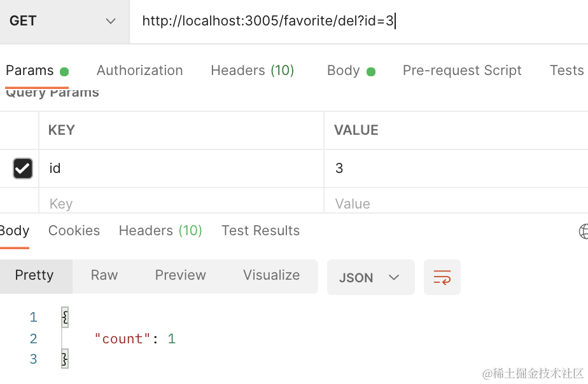
Task: Expand the JSON format dropdown
Action: click(370, 277)
